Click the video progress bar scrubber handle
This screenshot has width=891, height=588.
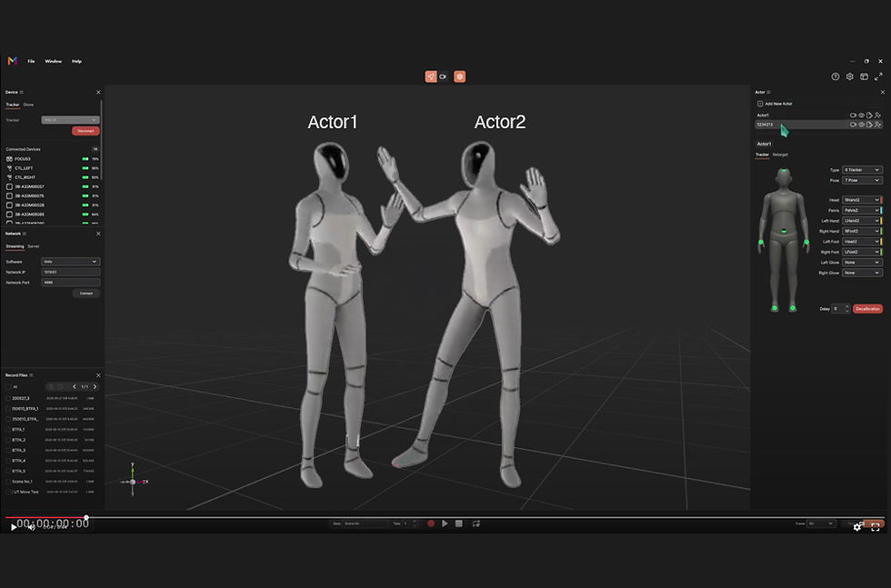click(x=86, y=517)
